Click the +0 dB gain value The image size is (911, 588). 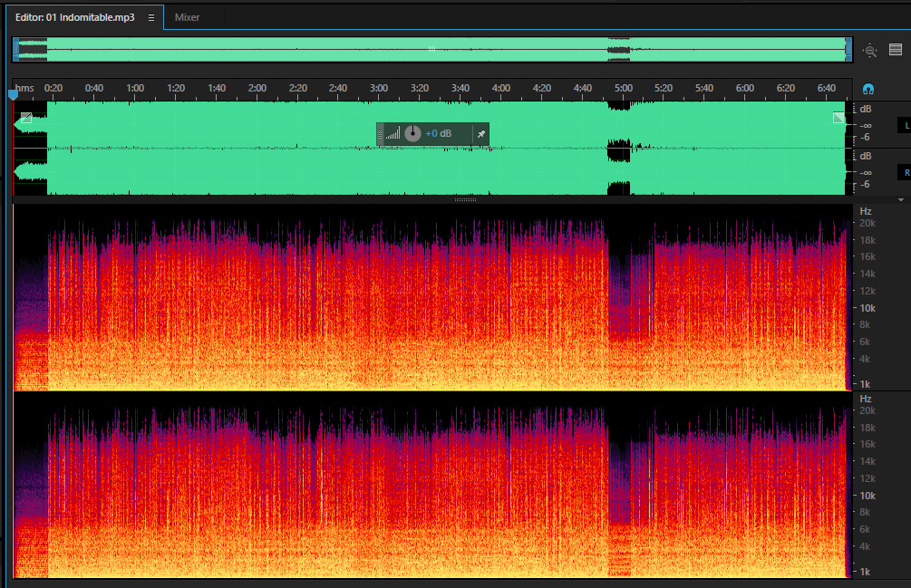coord(438,133)
